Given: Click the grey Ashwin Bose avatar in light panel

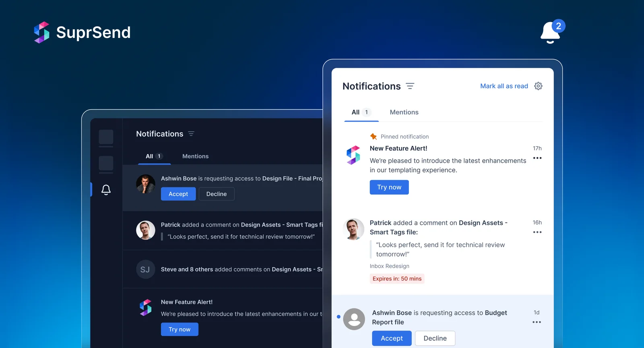Looking at the screenshot, I should [354, 319].
